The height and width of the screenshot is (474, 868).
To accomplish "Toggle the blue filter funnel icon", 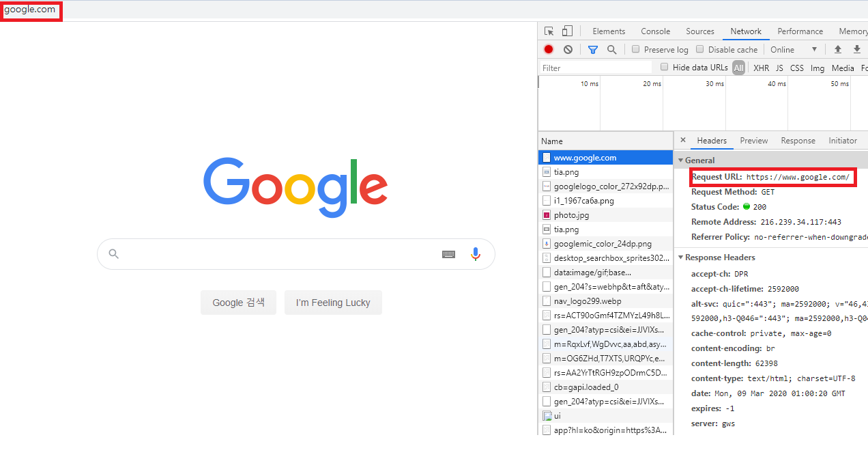I will (593, 49).
